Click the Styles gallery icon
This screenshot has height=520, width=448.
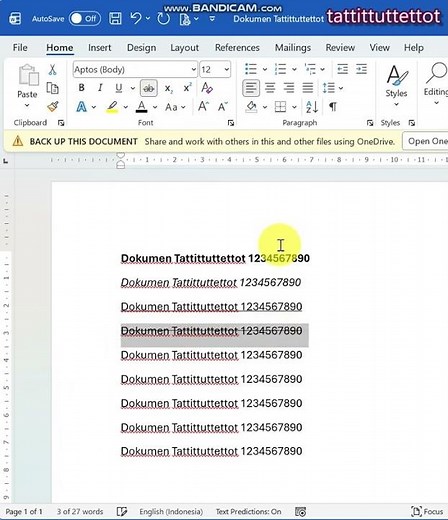coord(396,75)
